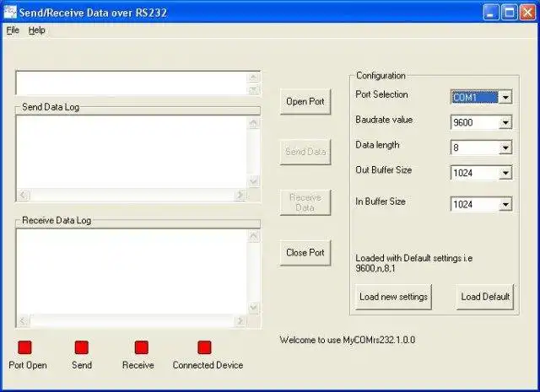Expand the Baudrate value dropdown arrow

(x=505, y=122)
